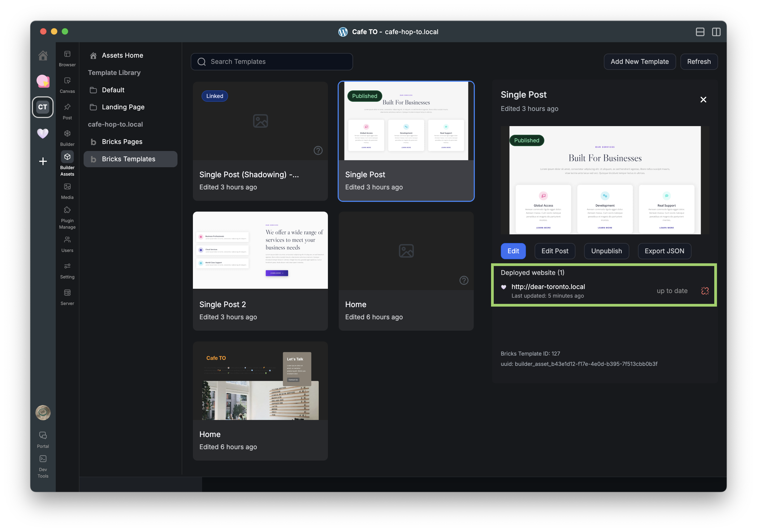Add a new site with plus icon

coord(43,161)
